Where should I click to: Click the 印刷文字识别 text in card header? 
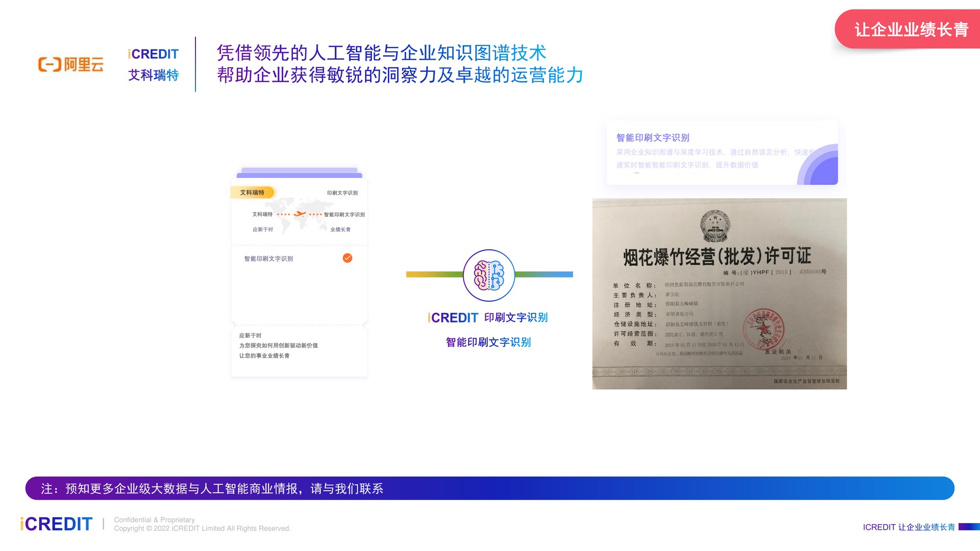(343, 193)
